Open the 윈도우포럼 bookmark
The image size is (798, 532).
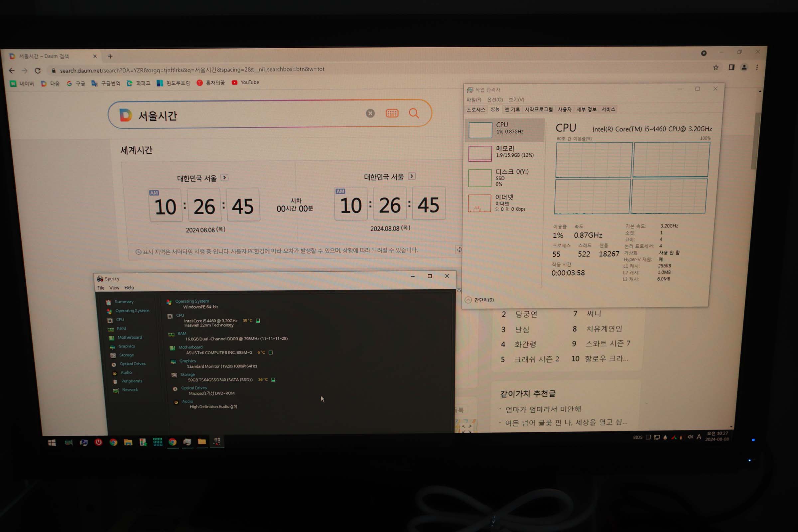[173, 83]
